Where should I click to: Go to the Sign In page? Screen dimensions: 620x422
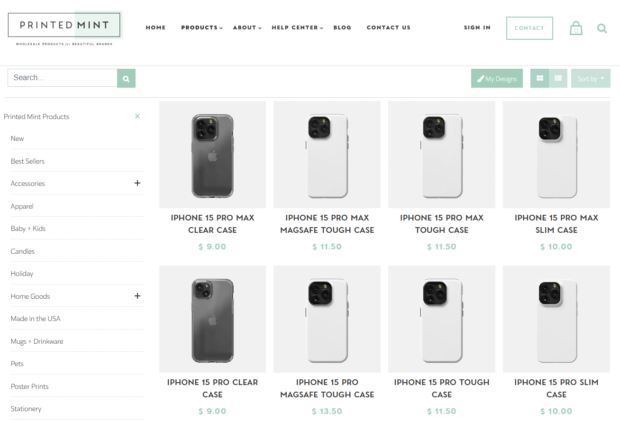[x=477, y=28]
